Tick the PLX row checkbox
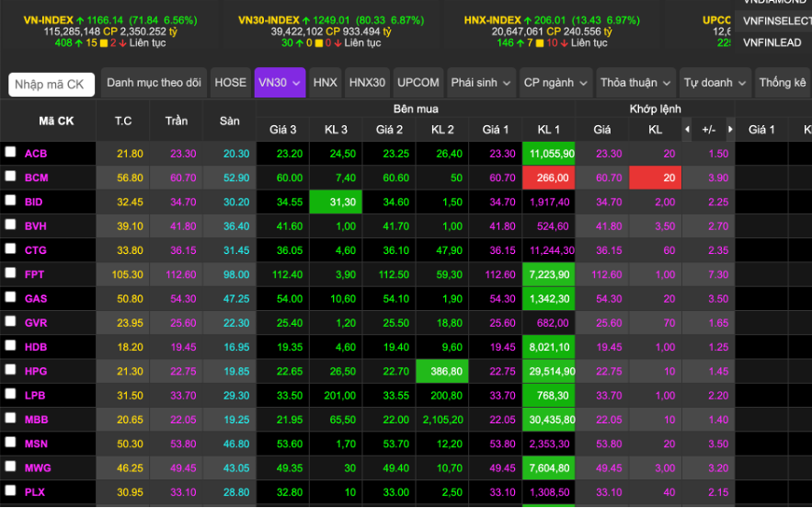Screen dimensions: 812x508 (x=10, y=491)
